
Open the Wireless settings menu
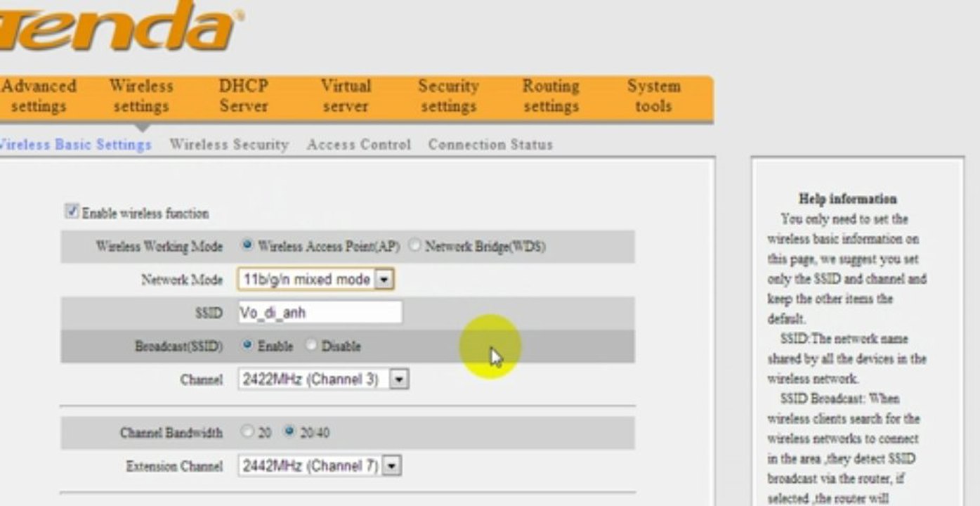coord(141,96)
